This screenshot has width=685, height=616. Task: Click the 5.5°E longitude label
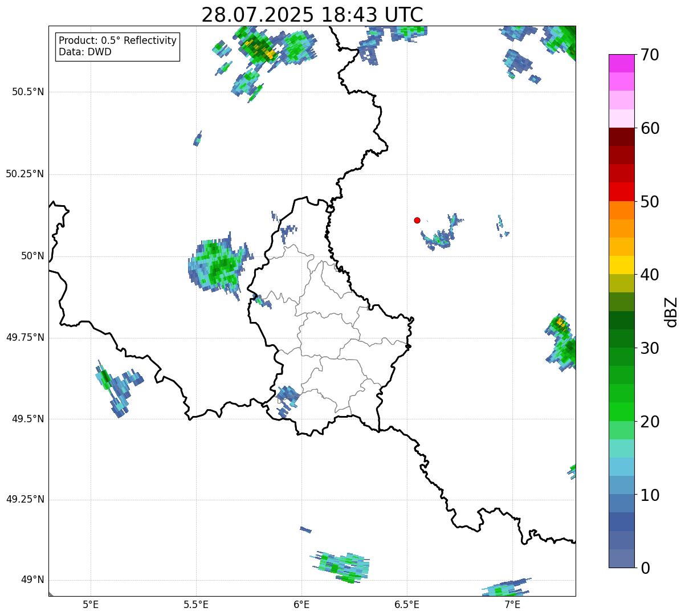(196, 604)
